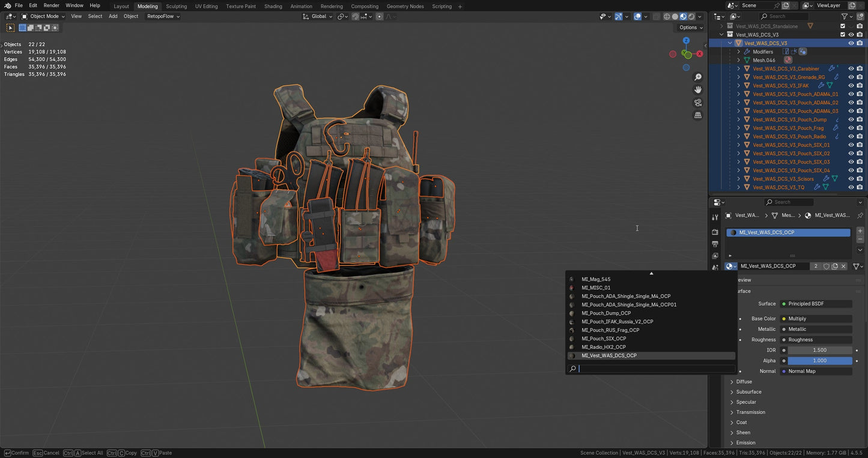Add a new material slot with plus button
868x458 pixels.
pyautogui.click(x=860, y=231)
